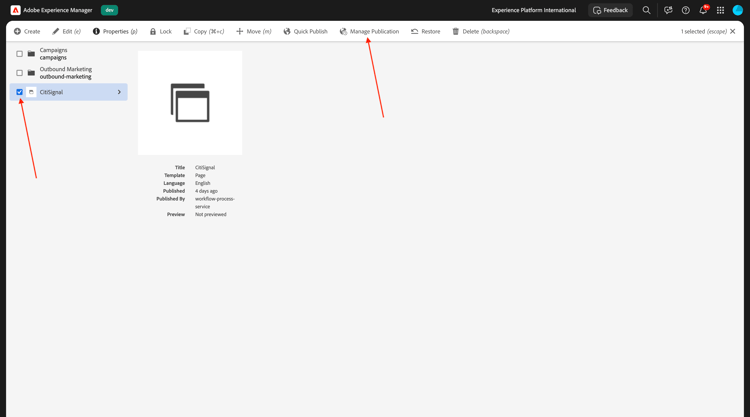Click the Adobe logo icon
The height and width of the screenshot is (417, 750).
click(15, 10)
